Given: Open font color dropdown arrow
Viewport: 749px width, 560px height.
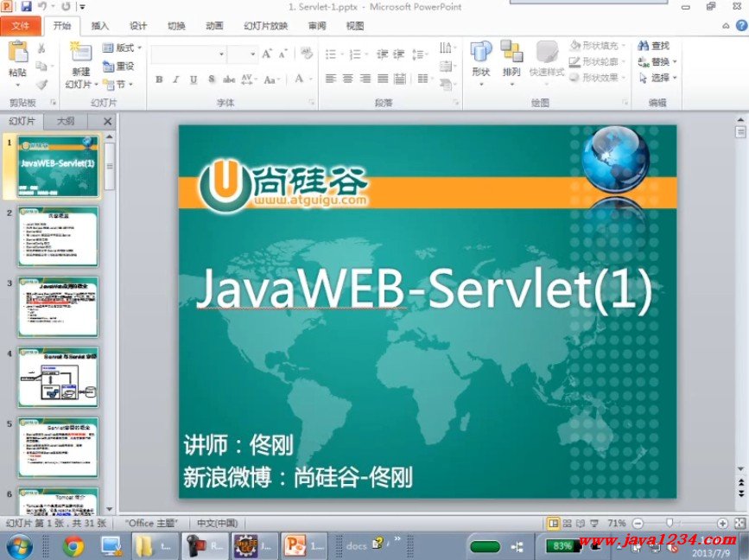Looking at the screenshot, I should pos(311,80).
